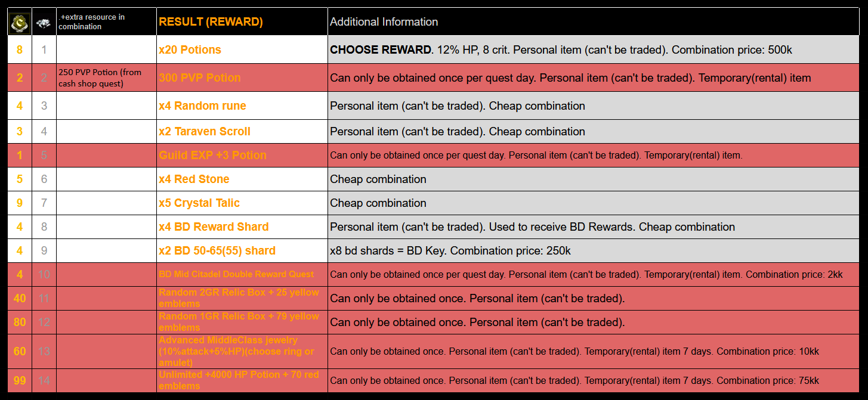This screenshot has height=400, width=868.
Task: Click x4 Red Stone reward
Action: 194,179
